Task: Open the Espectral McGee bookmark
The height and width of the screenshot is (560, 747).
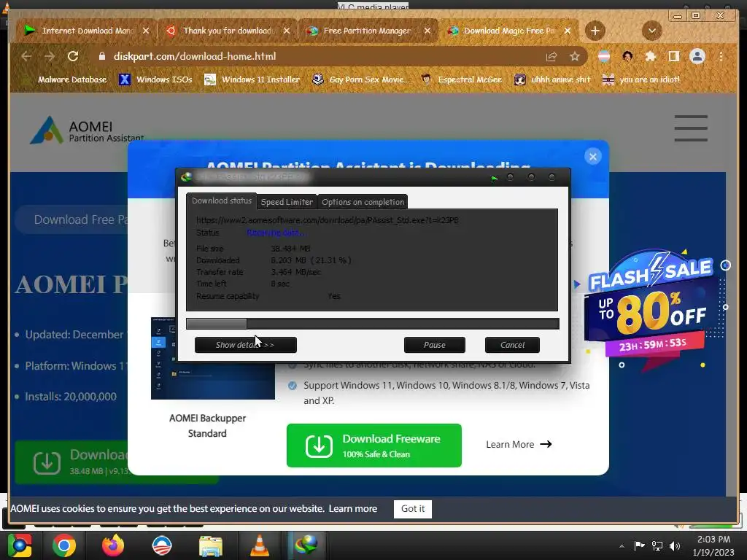Action: tap(462, 79)
